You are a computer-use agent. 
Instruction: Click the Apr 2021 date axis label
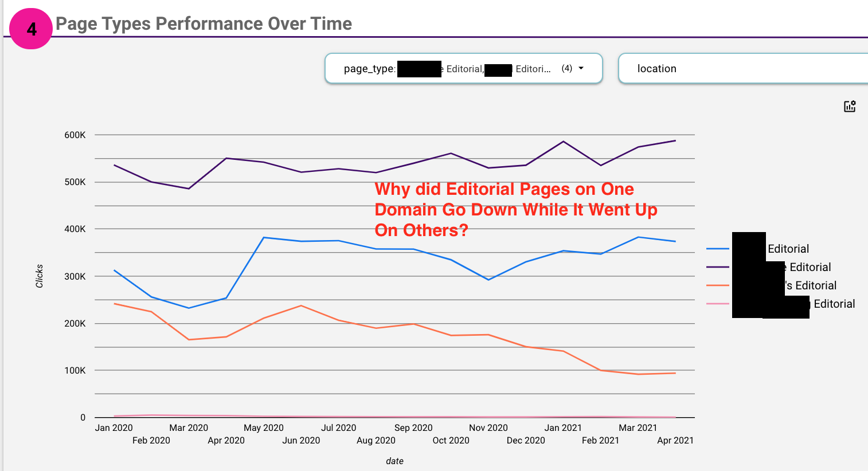pyautogui.click(x=675, y=441)
